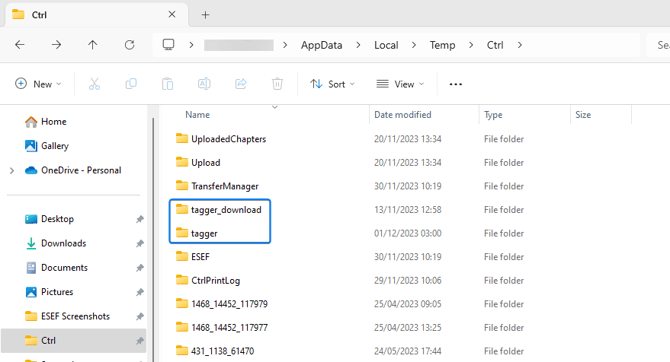Click the Paste clipboard icon

tap(168, 84)
